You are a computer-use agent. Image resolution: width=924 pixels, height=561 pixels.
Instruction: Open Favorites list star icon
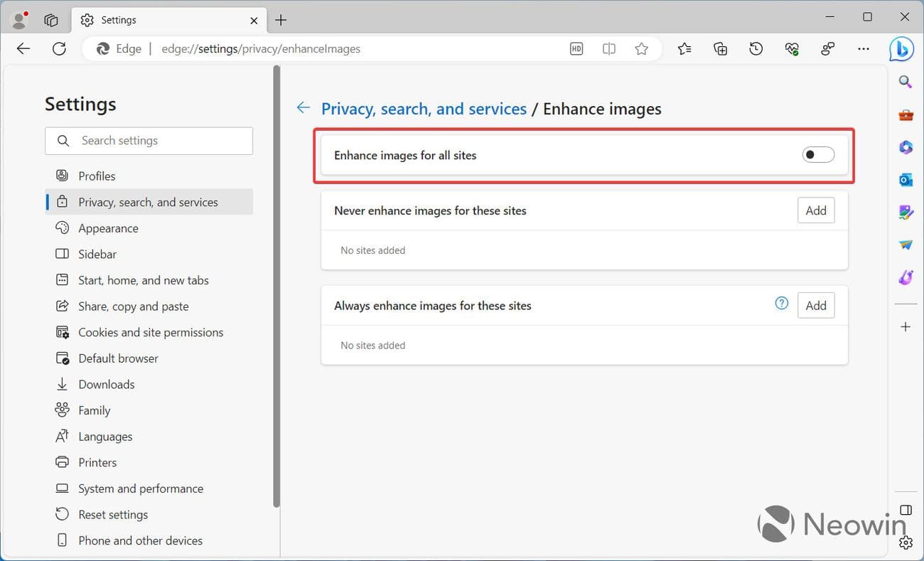[x=684, y=49]
